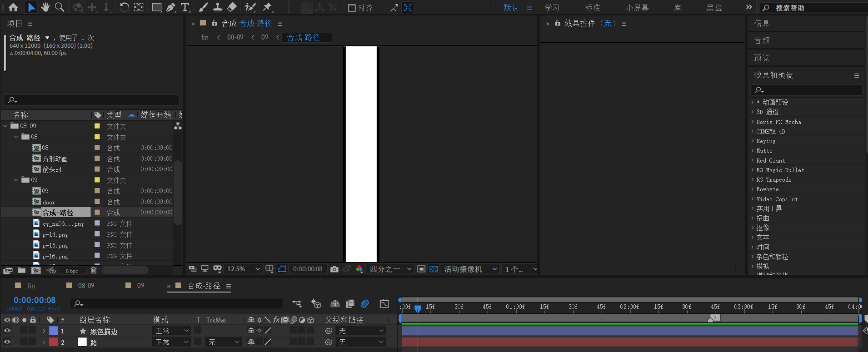Screen dimensions: 868x352
Task: Expand the 路 layer properties
Action: [44, 342]
